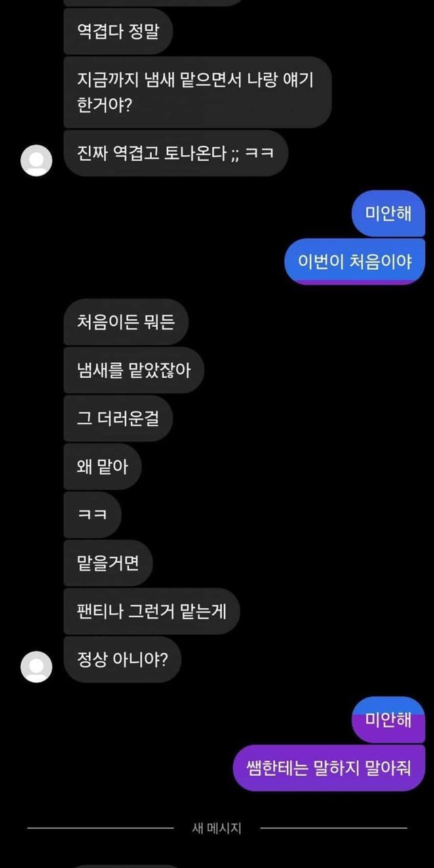The image size is (434, 868).
Task: Select the '맡을거면' message
Action: click(x=108, y=563)
